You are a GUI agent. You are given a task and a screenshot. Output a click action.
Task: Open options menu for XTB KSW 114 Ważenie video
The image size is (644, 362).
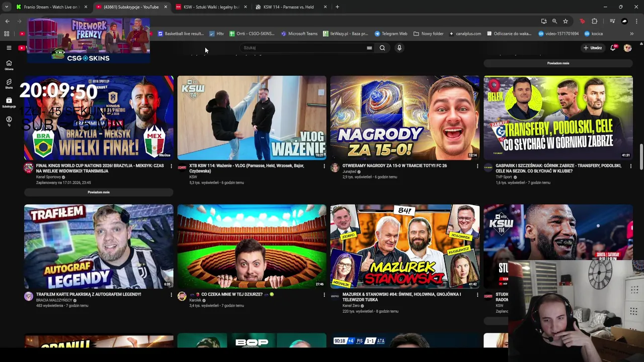[324, 166]
